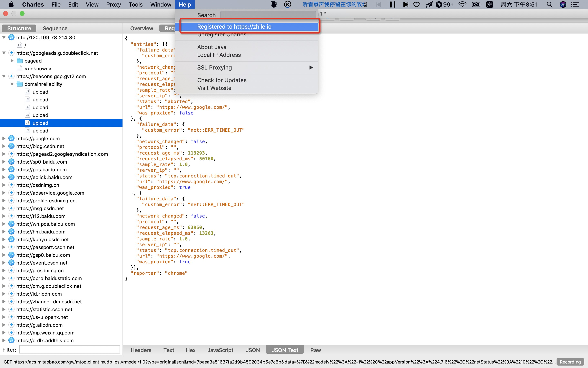Screen dimensions: 588x368
Task: Open Notification Center list icon
Action: coord(575,4)
